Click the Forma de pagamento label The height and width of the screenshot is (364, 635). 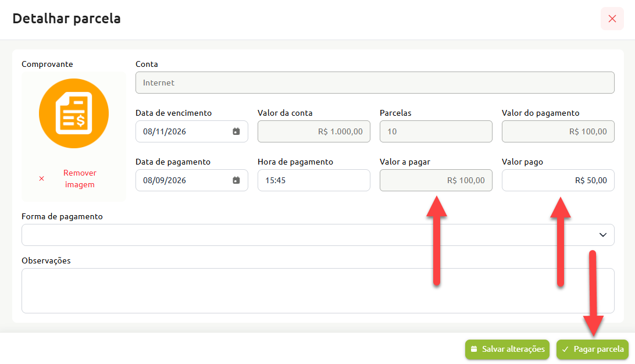click(x=62, y=217)
